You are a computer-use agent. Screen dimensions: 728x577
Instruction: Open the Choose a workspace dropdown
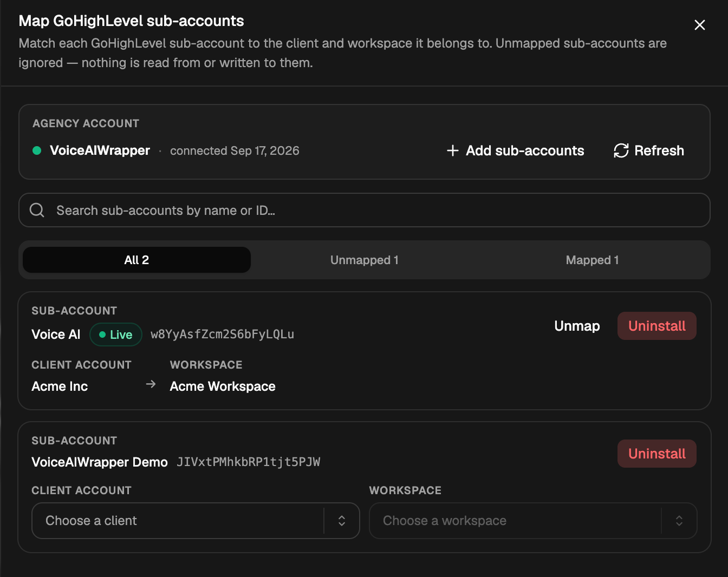(x=533, y=521)
